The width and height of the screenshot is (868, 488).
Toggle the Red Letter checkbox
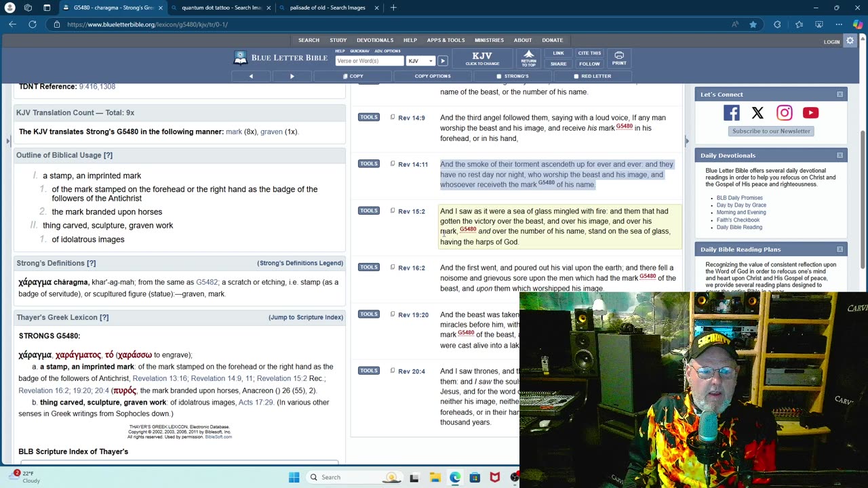click(576, 77)
